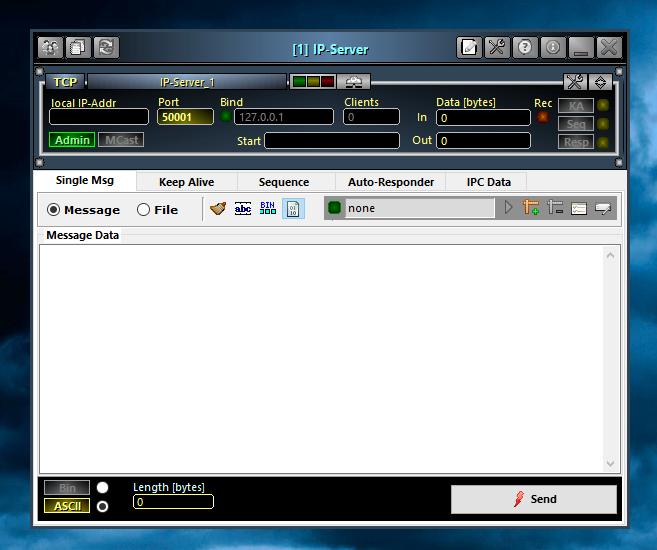Click the play arrow next to none field
657x550 pixels.
coord(508,207)
